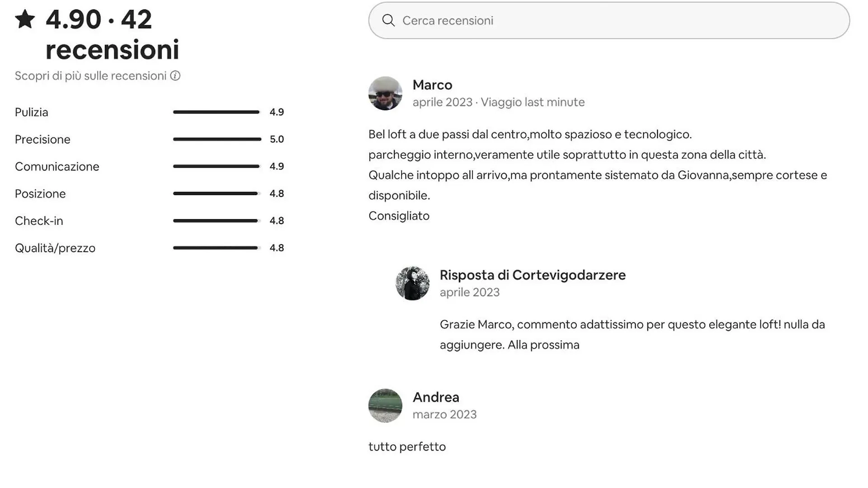
Task: Click the Precisione rating bar
Action: (217, 139)
